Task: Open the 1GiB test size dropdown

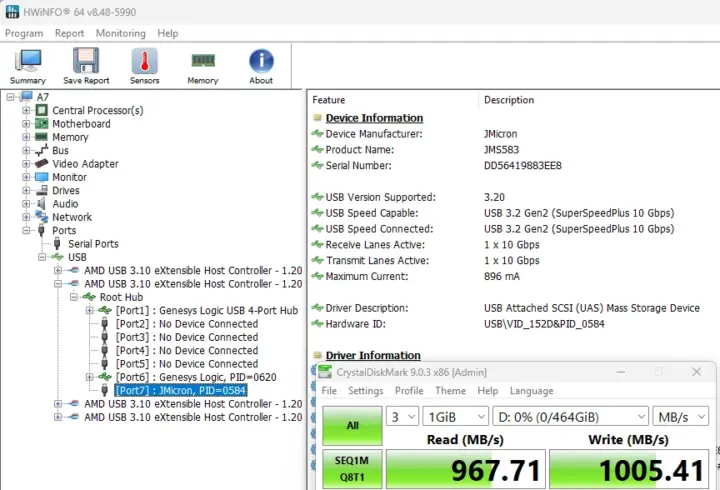Action: click(x=456, y=417)
